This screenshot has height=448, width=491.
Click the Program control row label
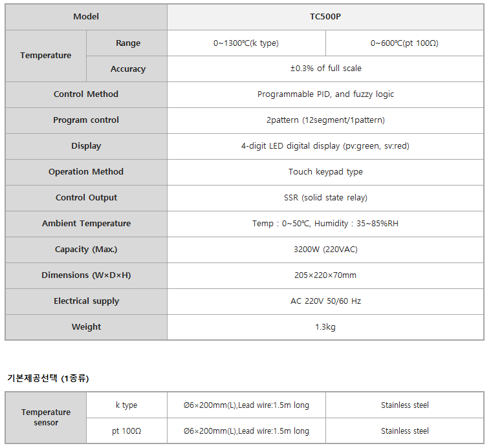click(x=86, y=120)
